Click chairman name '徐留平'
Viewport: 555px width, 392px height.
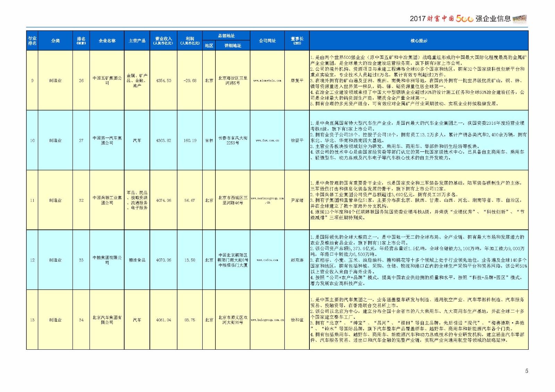click(297, 140)
